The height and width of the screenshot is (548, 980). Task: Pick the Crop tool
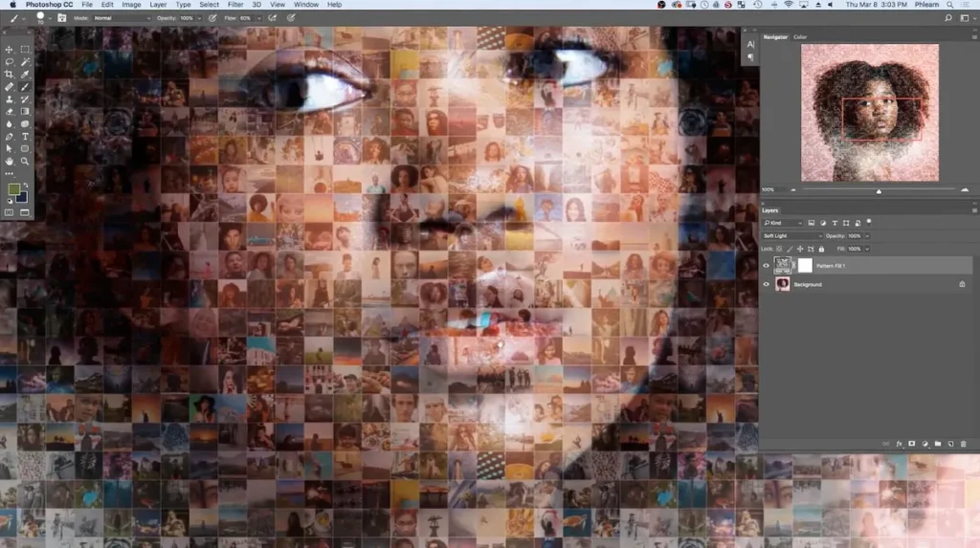pos(10,74)
